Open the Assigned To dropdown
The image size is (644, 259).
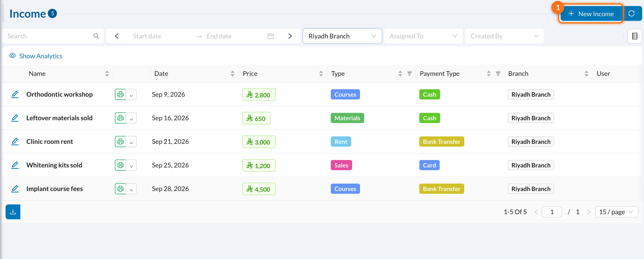click(x=423, y=36)
